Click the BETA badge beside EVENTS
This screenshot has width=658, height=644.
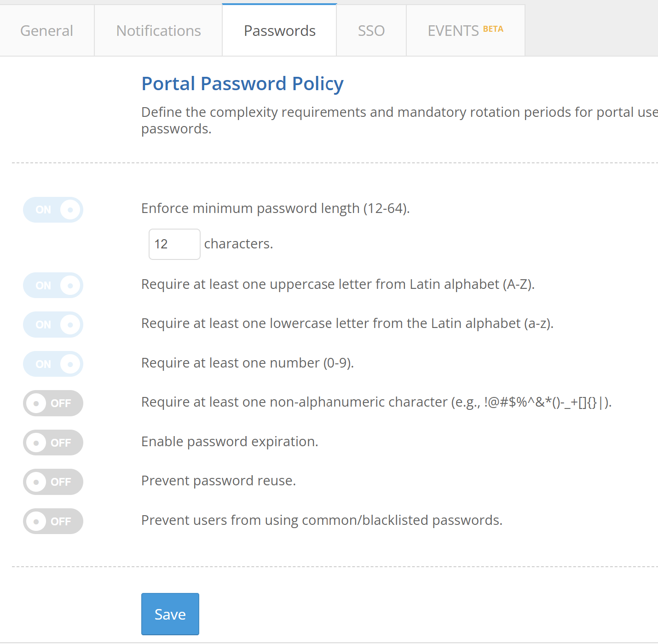point(493,29)
